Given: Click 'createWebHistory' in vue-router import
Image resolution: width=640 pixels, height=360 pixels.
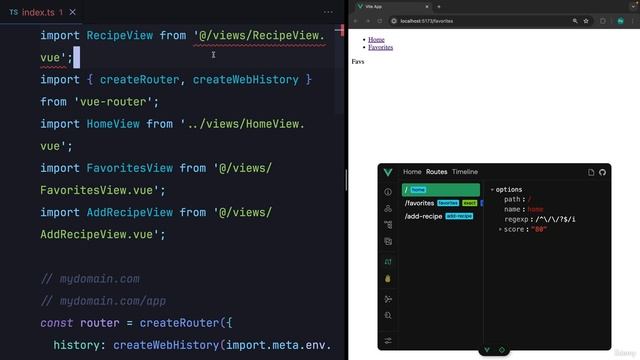Looking at the screenshot, I should [x=245, y=80].
